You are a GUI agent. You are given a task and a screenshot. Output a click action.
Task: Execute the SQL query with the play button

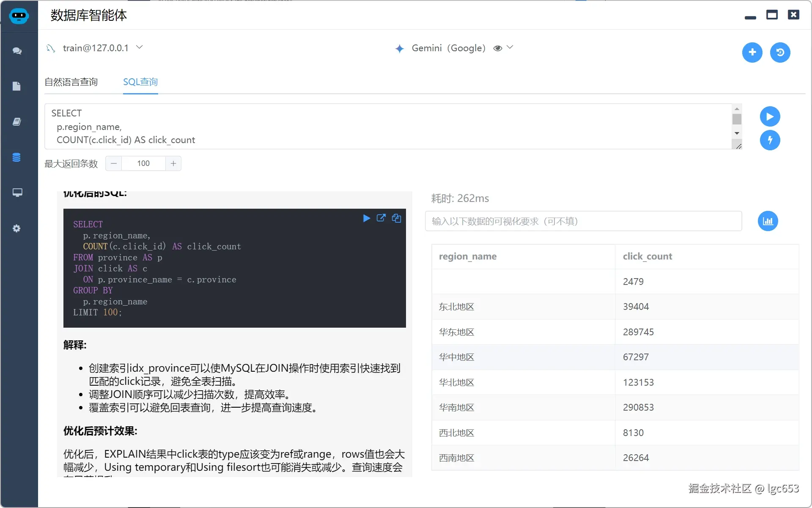pyautogui.click(x=770, y=116)
